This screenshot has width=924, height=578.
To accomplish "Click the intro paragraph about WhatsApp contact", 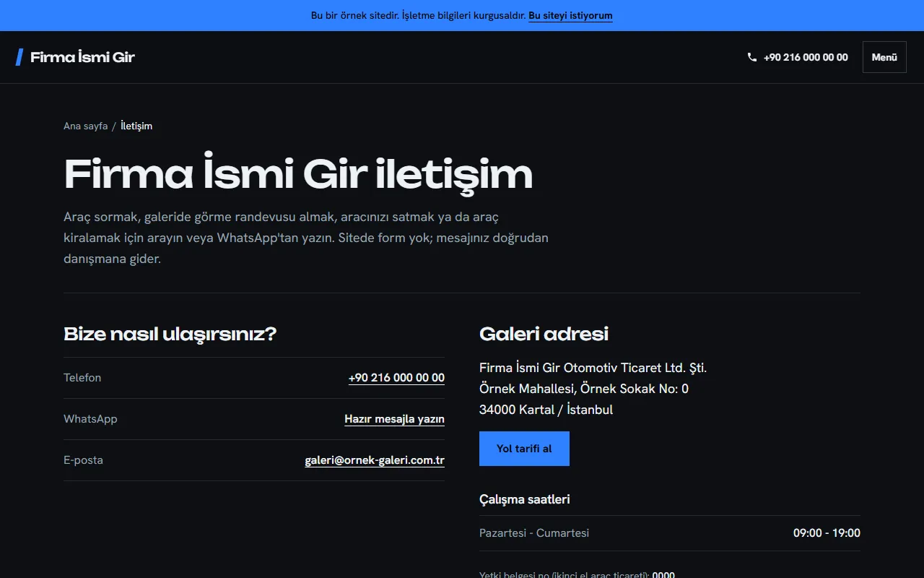I will click(x=306, y=238).
